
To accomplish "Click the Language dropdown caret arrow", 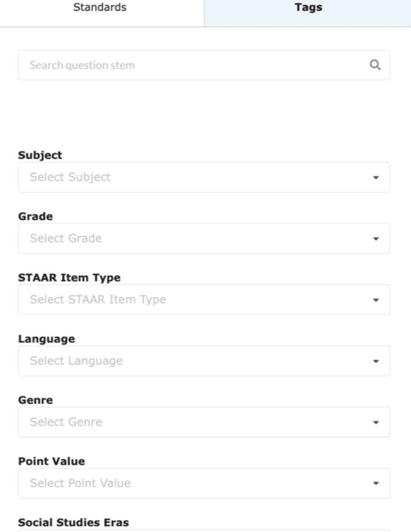I will (x=376, y=361).
